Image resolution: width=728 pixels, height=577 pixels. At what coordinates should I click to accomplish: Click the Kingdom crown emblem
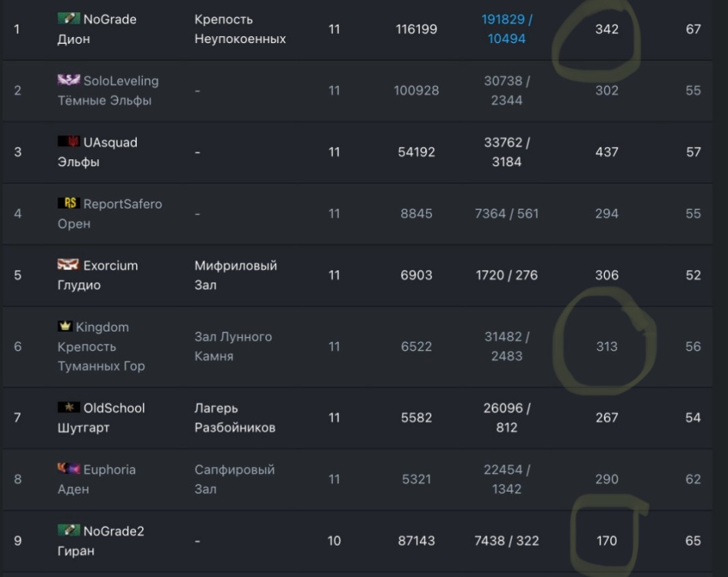click(65, 326)
